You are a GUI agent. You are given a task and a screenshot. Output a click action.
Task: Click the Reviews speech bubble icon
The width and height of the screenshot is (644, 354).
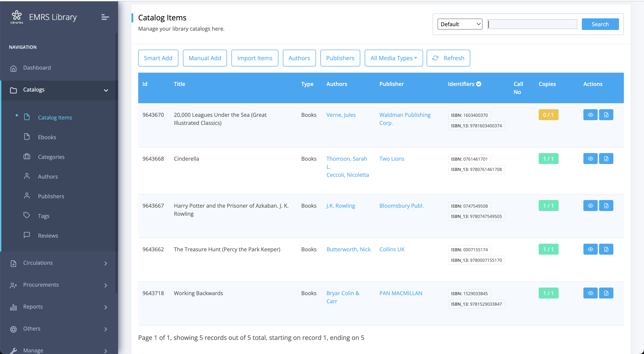tap(27, 235)
